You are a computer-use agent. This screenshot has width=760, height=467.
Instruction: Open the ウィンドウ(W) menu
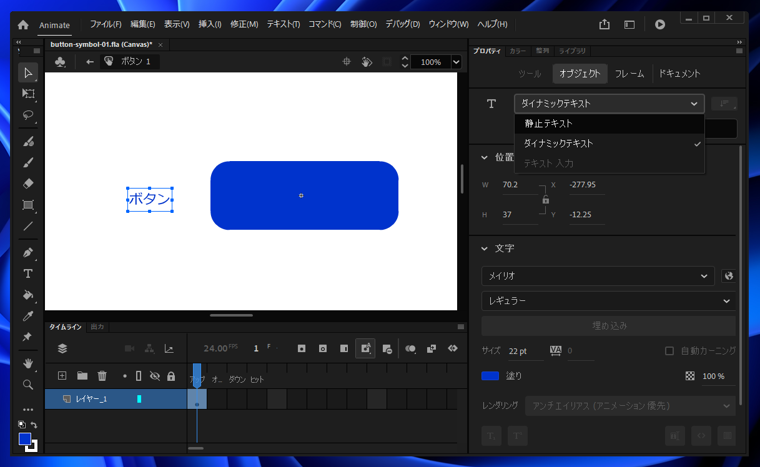point(448,24)
